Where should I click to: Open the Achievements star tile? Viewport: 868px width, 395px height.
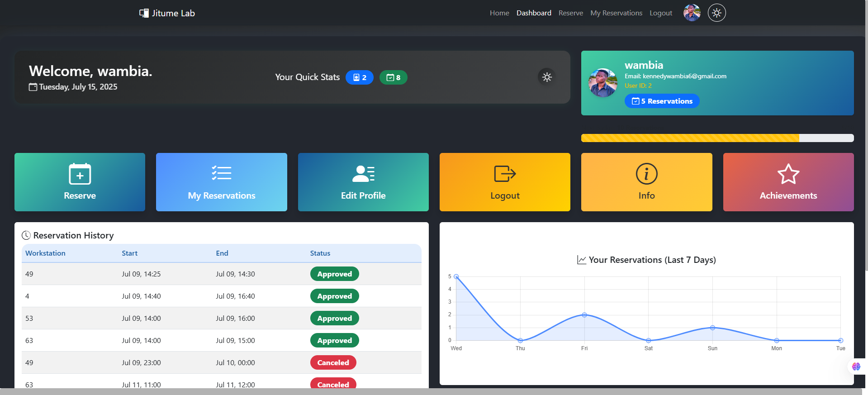[788, 182]
